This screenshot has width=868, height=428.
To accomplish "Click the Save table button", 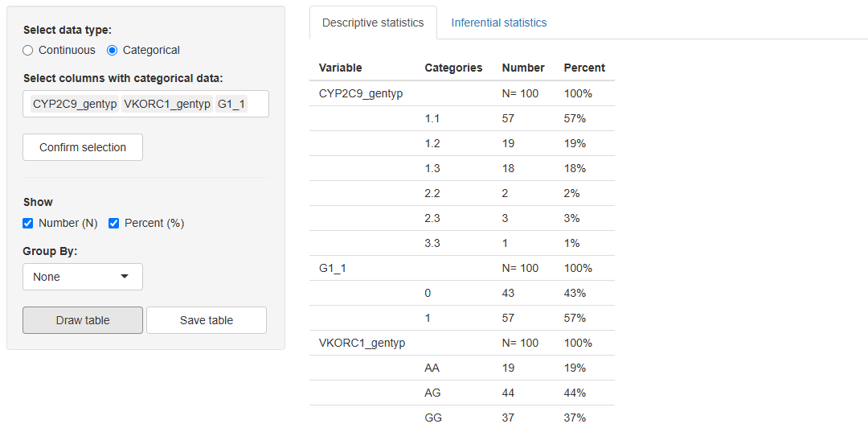I will point(207,320).
